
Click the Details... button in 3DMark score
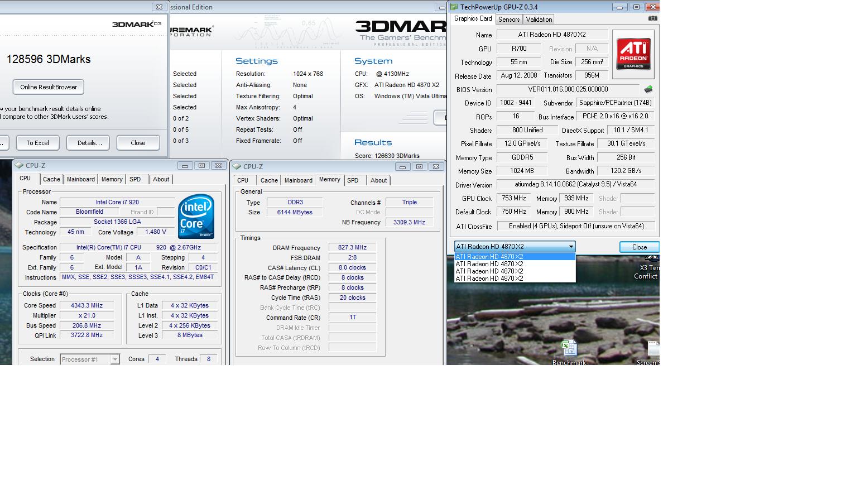(x=89, y=143)
